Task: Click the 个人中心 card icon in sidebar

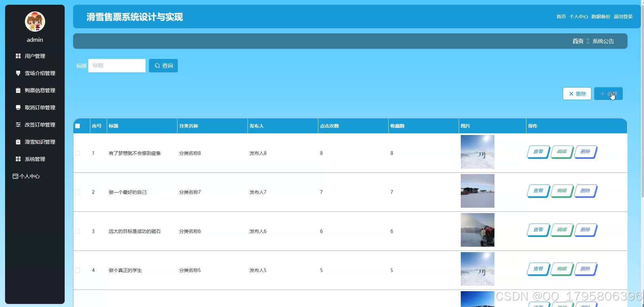Action: (x=15, y=176)
